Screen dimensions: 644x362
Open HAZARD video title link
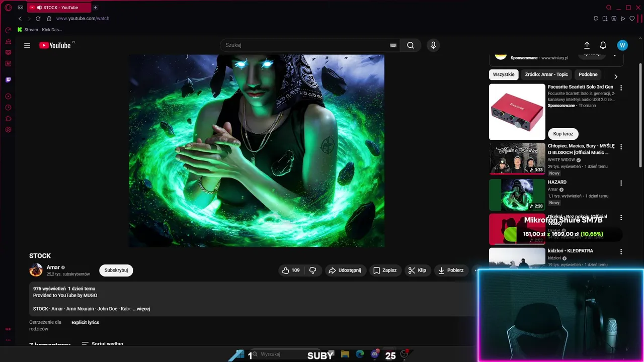pos(557,182)
